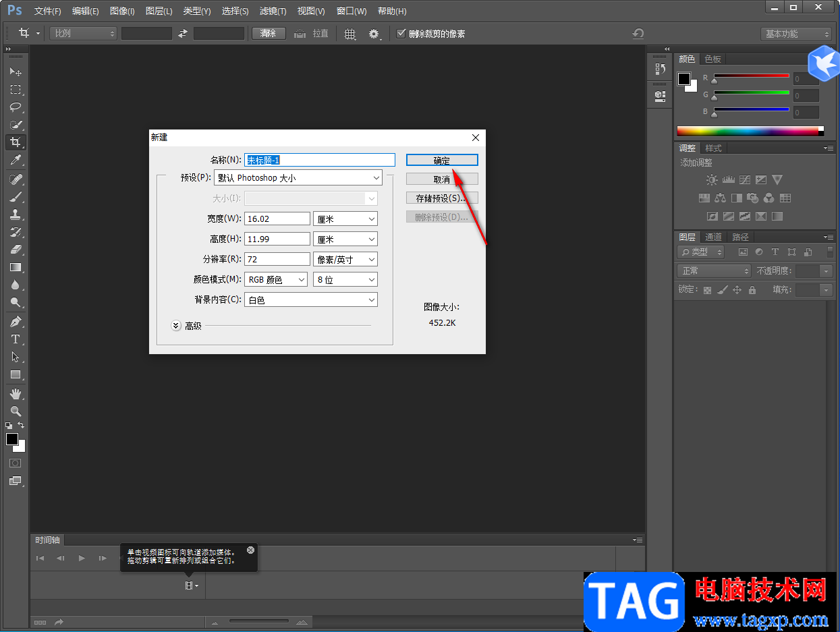Open the History panel icon
Viewport: 840px width, 632px height.
coord(660,69)
